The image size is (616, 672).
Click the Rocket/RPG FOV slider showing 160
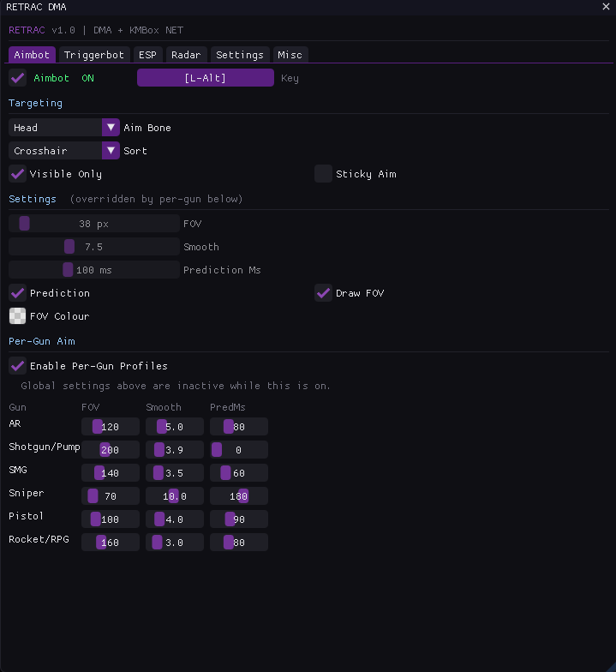tap(111, 543)
